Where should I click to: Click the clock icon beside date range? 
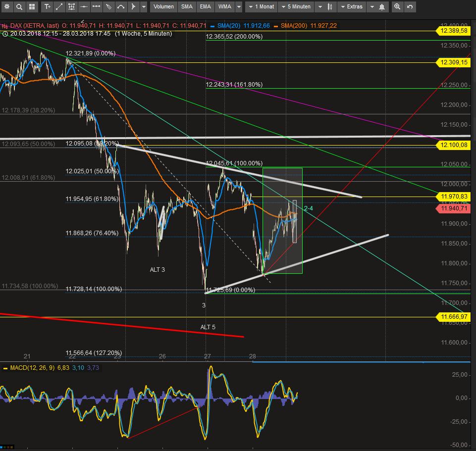pos(5,34)
